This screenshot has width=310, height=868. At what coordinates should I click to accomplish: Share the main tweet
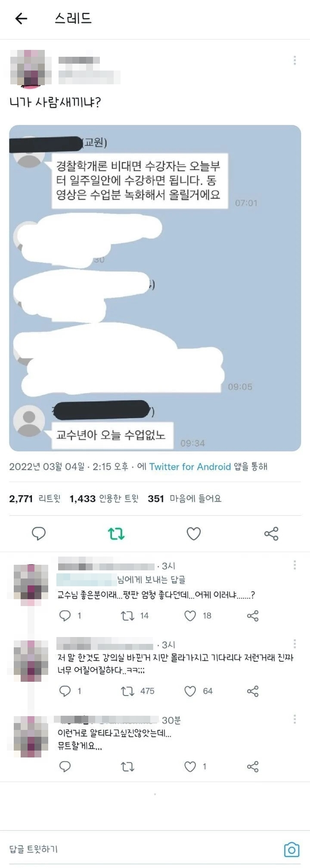pos(271,534)
